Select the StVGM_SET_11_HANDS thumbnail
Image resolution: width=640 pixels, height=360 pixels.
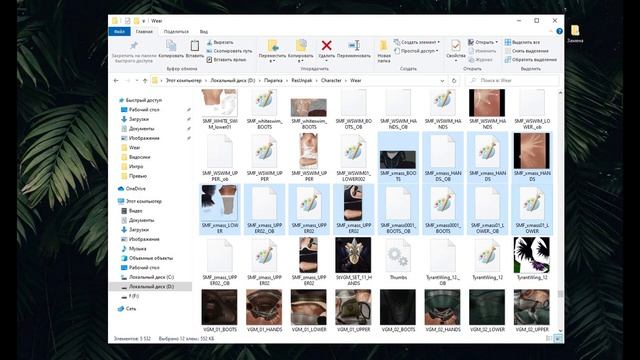(353, 255)
